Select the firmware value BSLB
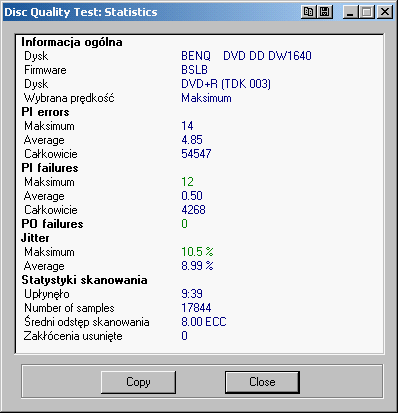The height and width of the screenshot is (413, 398). 194,70
